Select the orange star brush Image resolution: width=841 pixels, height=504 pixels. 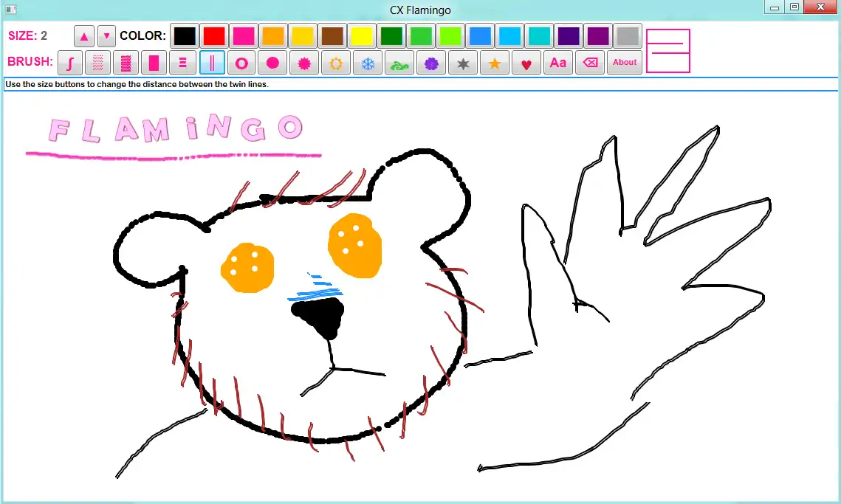click(495, 63)
